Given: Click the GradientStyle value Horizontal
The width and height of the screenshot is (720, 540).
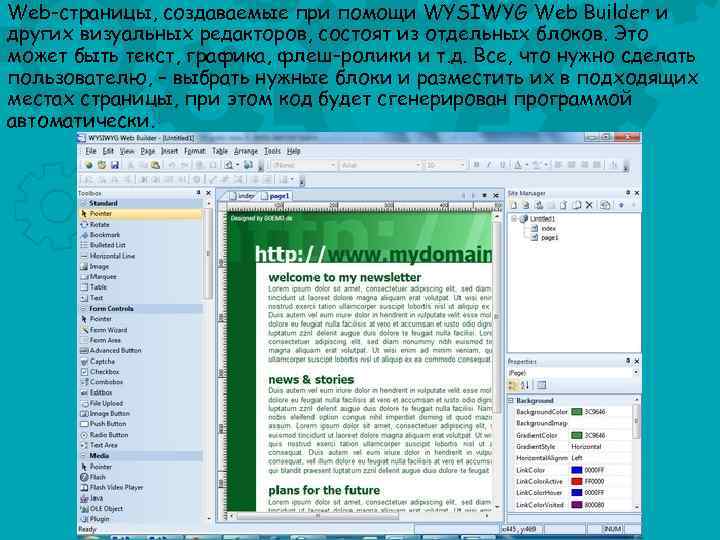Looking at the screenshot, I should [586, 446].
